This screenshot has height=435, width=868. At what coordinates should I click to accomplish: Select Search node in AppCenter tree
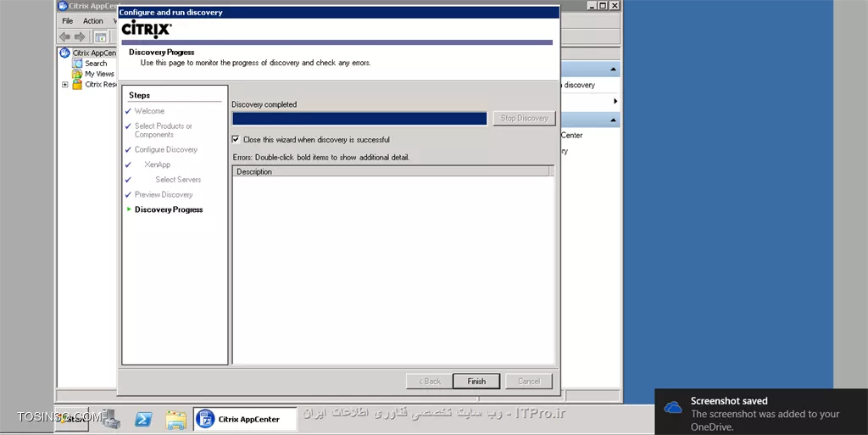pyautogui.click(x=96, y=63)
